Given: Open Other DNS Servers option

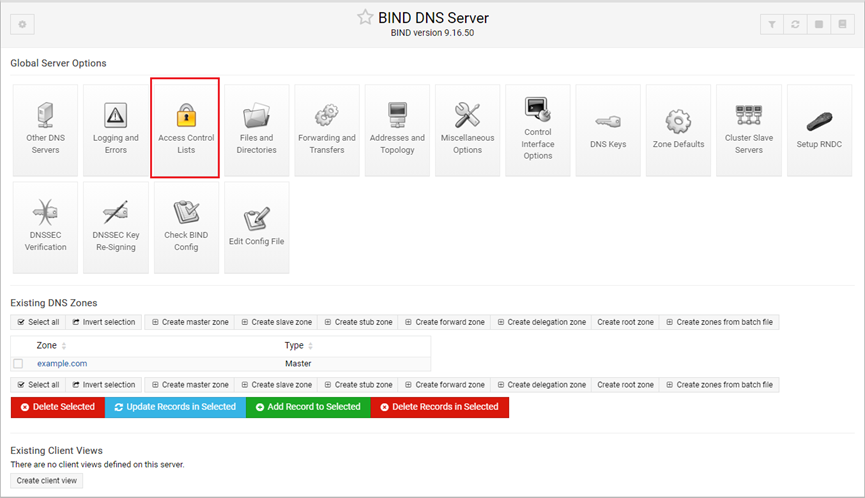Looking at the screenshot, I should 45,130.
